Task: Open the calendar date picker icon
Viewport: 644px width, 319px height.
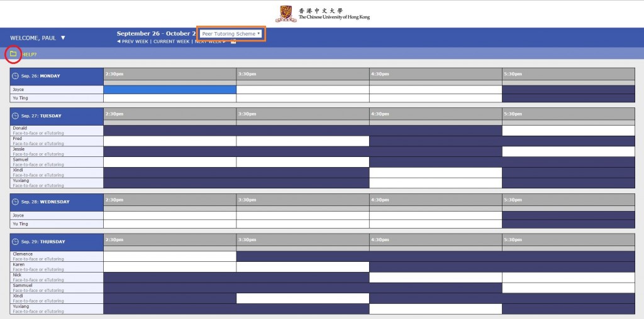Action: [233, 41]
